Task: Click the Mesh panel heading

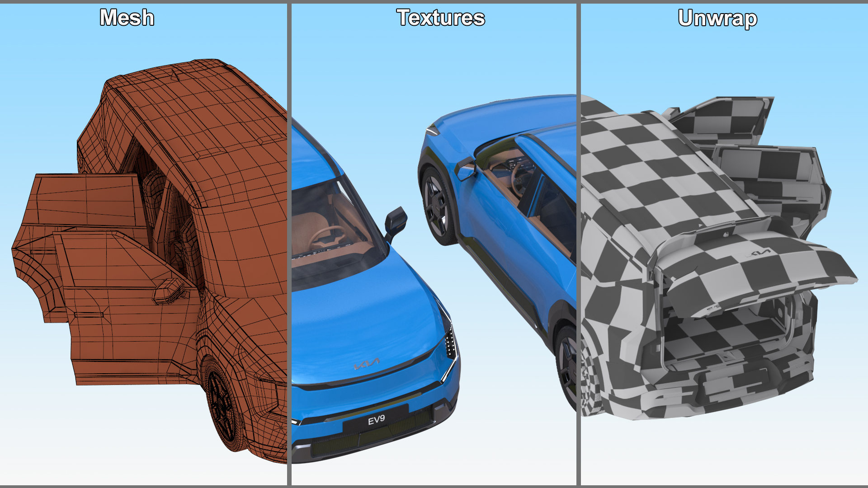Action: (x=127, y=18)
